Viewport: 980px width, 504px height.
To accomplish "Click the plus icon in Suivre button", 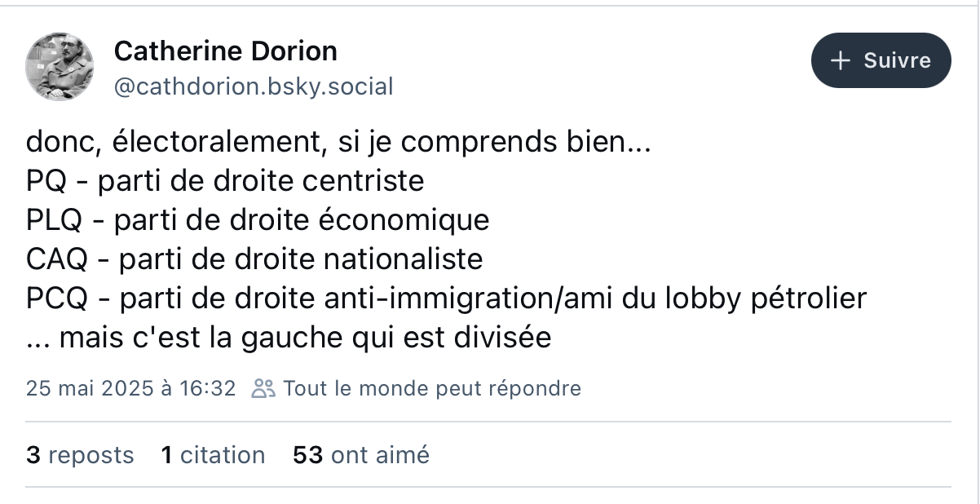I will (840, 60).
